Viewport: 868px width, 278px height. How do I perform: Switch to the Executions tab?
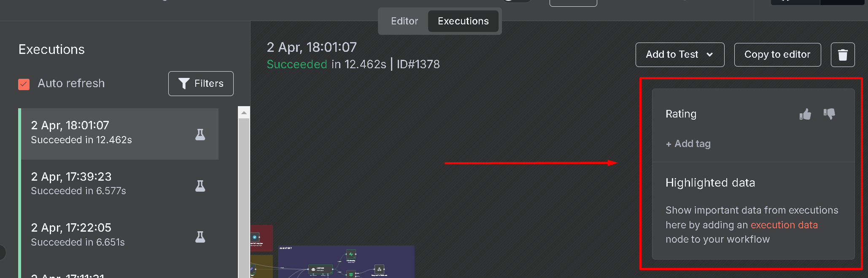(463, 21)
